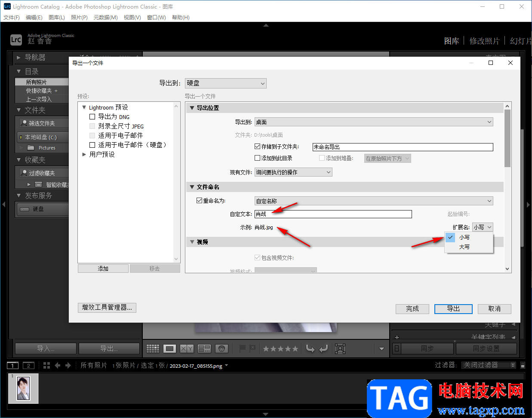Collapse the 导出位置 section
Image resolution: width=532 pixels, height=418 pixels.
(192, 108)
